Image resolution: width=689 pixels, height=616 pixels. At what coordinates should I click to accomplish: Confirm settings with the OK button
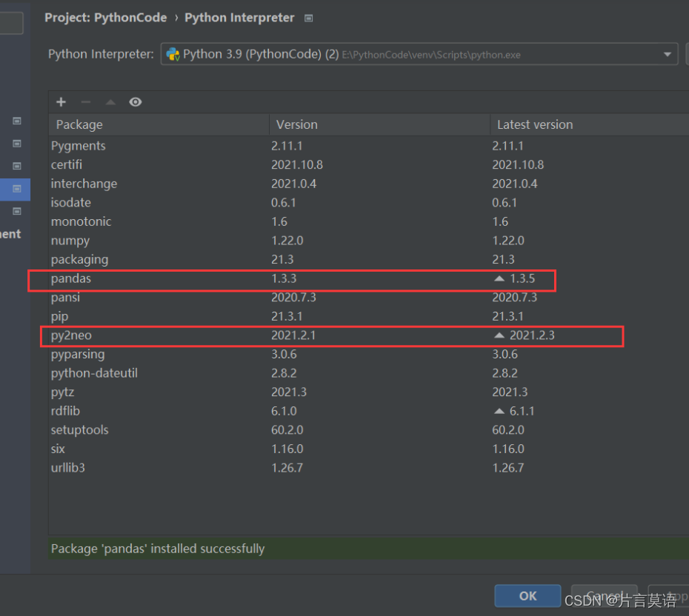pos(527,596)
